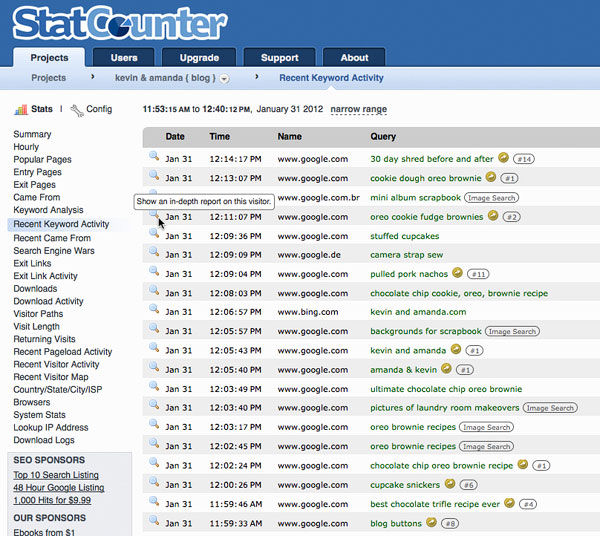
Task: Click the Config wrench icon
Action: point(77,111)
